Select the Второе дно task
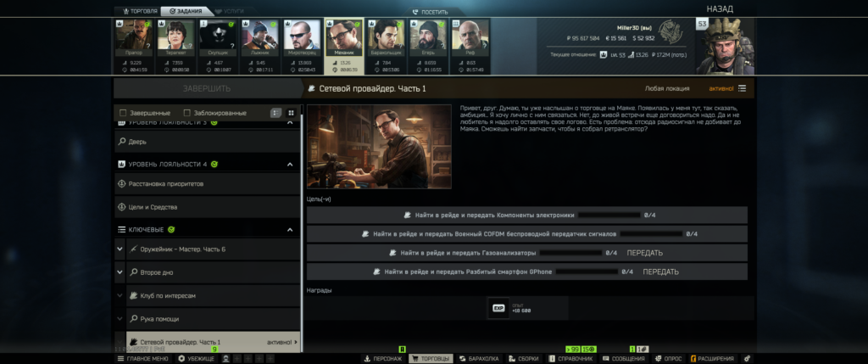Viewport: 868px width, 364px height. tap(213, 272)
